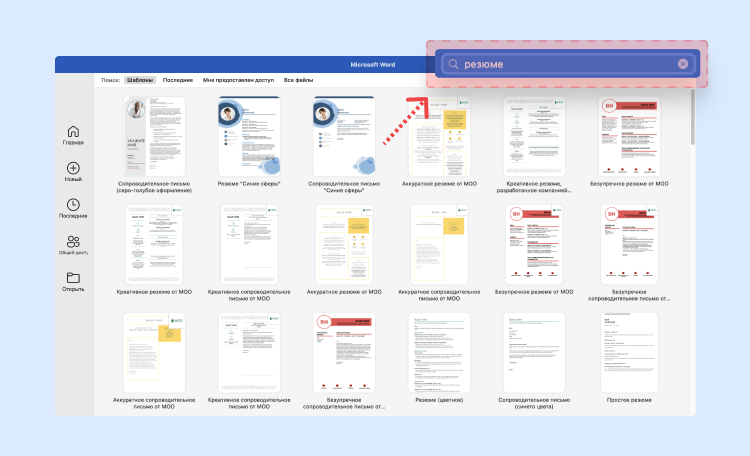Screen dimensions: 750x456
Task: Choose the Аккуратное резюме от MOO template
Action: click(x=439, y=136)
